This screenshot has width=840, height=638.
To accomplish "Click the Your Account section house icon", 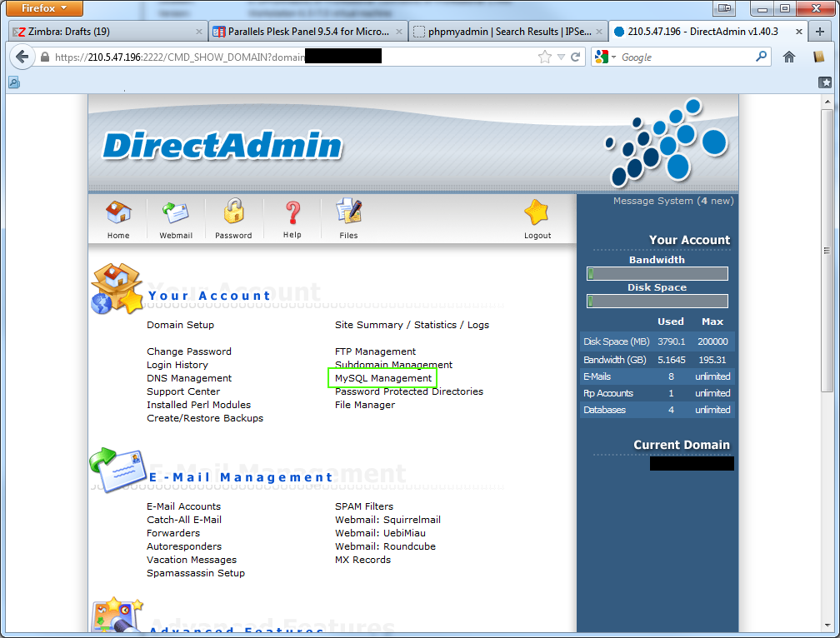I will (117, 288).
